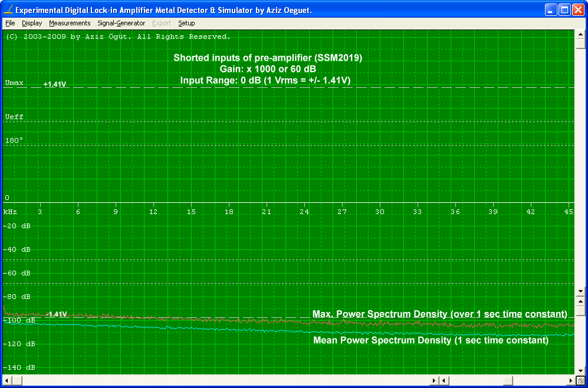The image size is (588, 388).
Task: Click the metal detector app icon in title bar
Action: [9, 9]
